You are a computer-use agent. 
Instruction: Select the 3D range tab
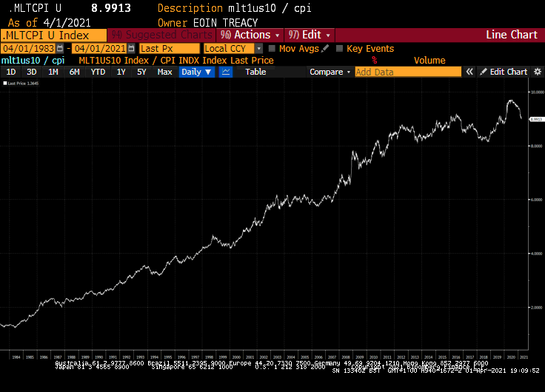point(32,72)
